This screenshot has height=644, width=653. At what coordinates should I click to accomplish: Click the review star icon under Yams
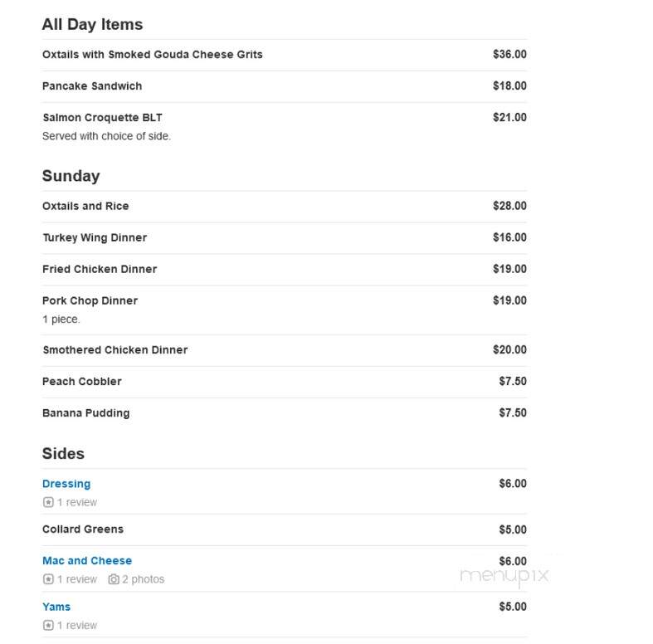click(x=48, y=625)
